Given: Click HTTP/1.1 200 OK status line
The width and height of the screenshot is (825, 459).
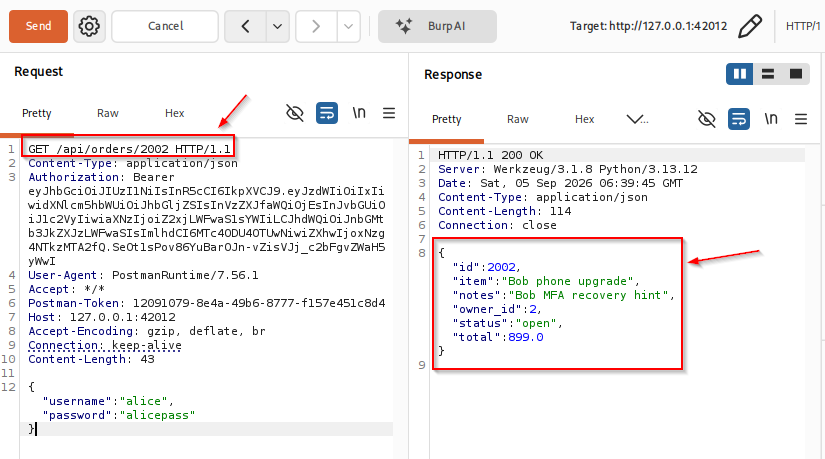Looking at the screenshot, I should 490,155.
